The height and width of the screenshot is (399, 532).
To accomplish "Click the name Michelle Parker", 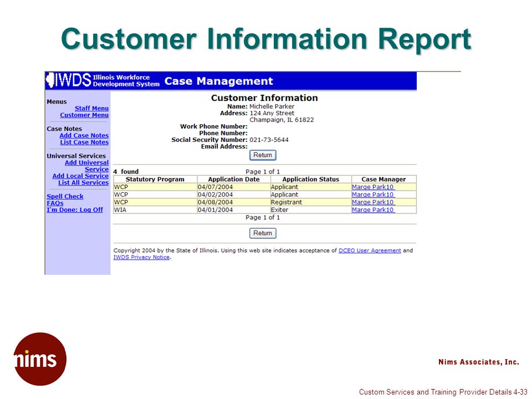I will click(x=272, y=106).
